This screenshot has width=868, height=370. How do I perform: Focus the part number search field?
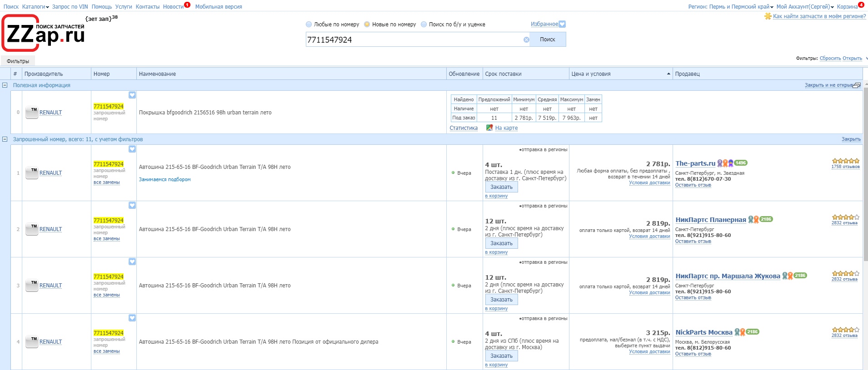414,39
